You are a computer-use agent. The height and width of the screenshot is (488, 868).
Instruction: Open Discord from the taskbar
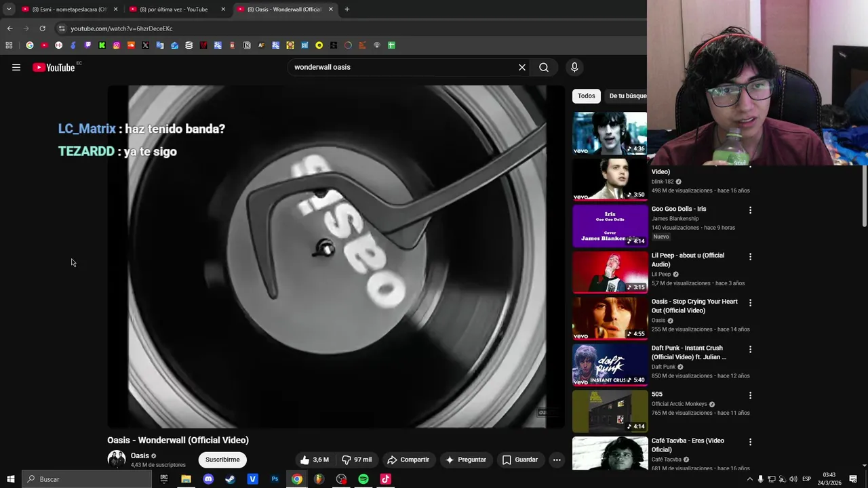point(208,479)
